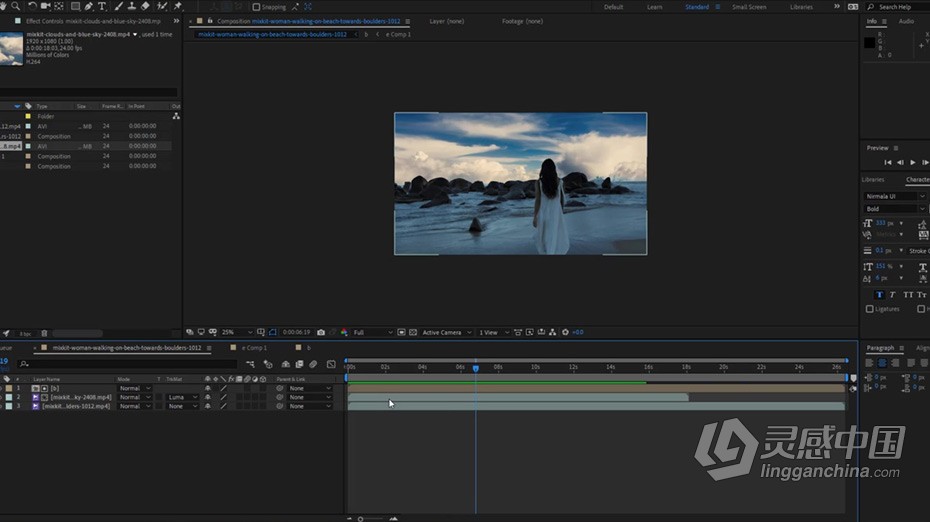
Task: Switch to the Default workspace
Action: click(x=613, y=7)
